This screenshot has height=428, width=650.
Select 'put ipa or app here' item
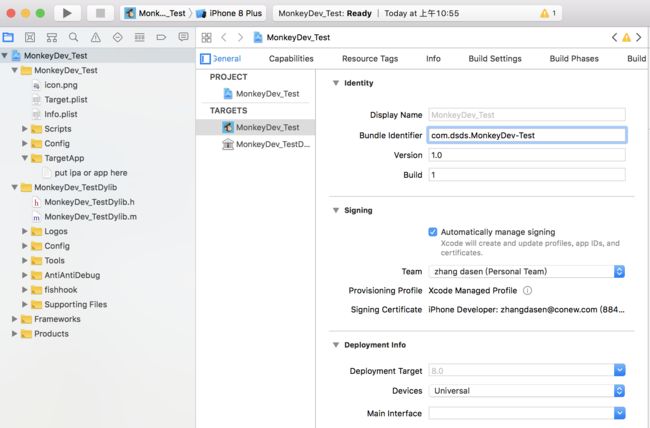[x=91, y=173]
